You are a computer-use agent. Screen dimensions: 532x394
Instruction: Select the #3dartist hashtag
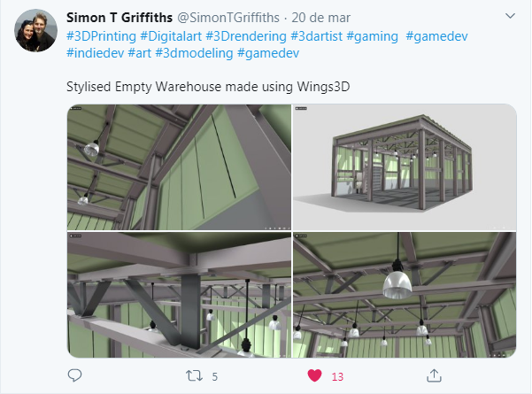pos(317,36)
